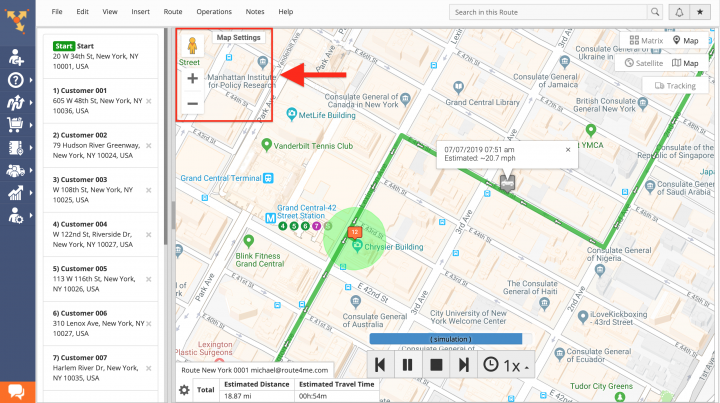Open the orange chat support button
Viewport: 720px width, 403px height.
[x=17, y=392]
